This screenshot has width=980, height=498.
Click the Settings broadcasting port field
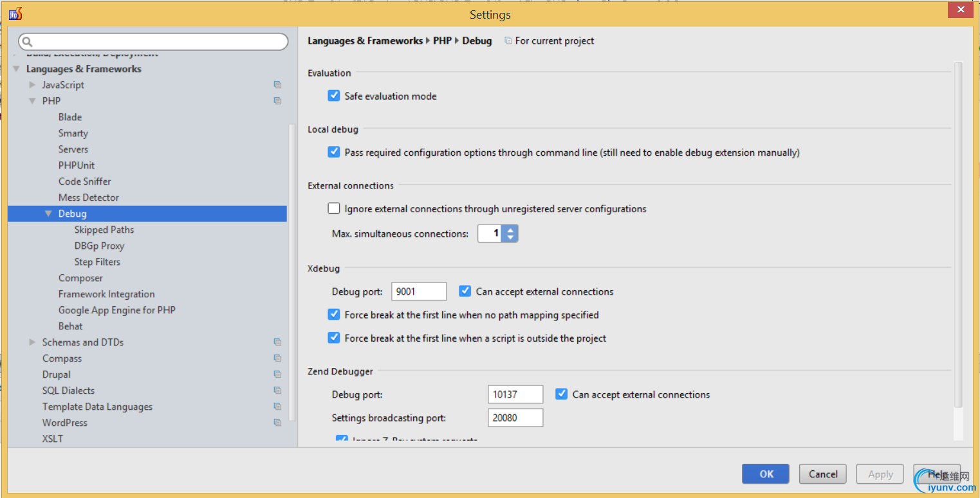tap(515, 418)
